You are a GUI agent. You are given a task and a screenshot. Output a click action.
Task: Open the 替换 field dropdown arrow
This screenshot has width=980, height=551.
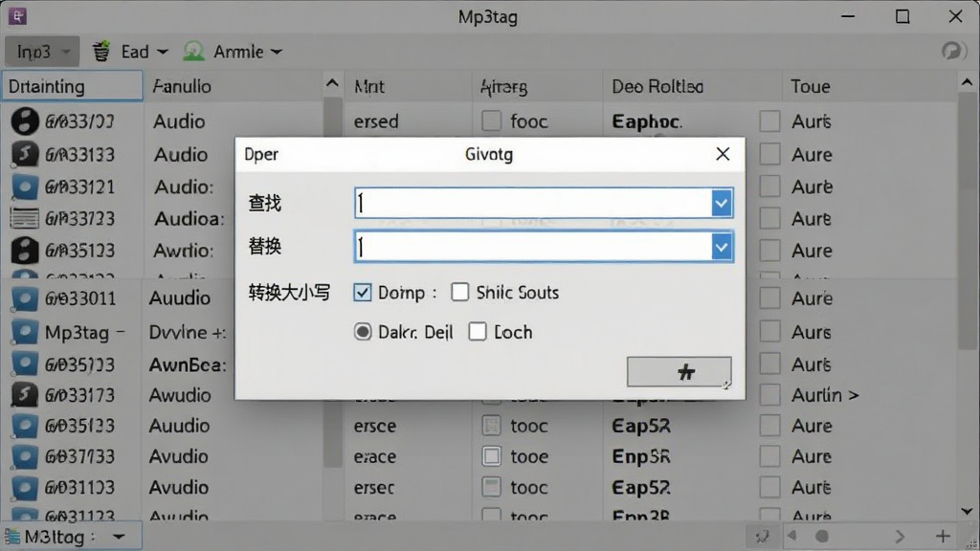(722, 248)
